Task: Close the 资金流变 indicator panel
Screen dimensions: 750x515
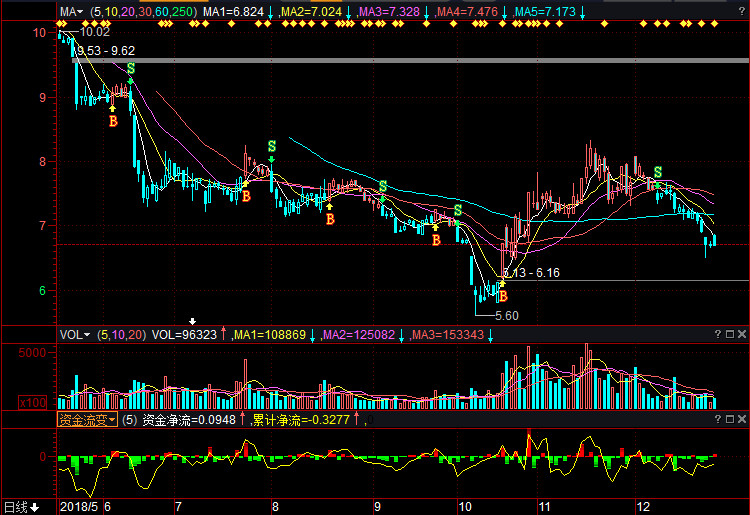Action: tap(741, 420)
